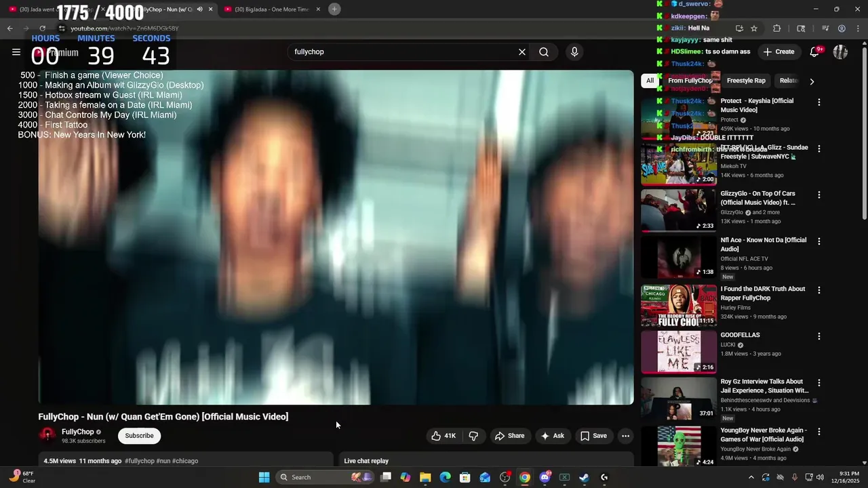Open options for Protect - Keyshia video

click(819, 102)
